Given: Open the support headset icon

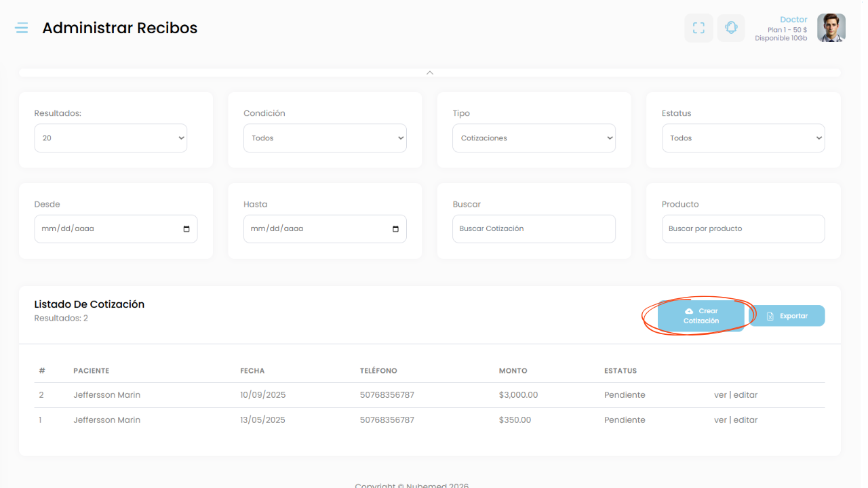Looking at the screenshot, I should [731, 28].
